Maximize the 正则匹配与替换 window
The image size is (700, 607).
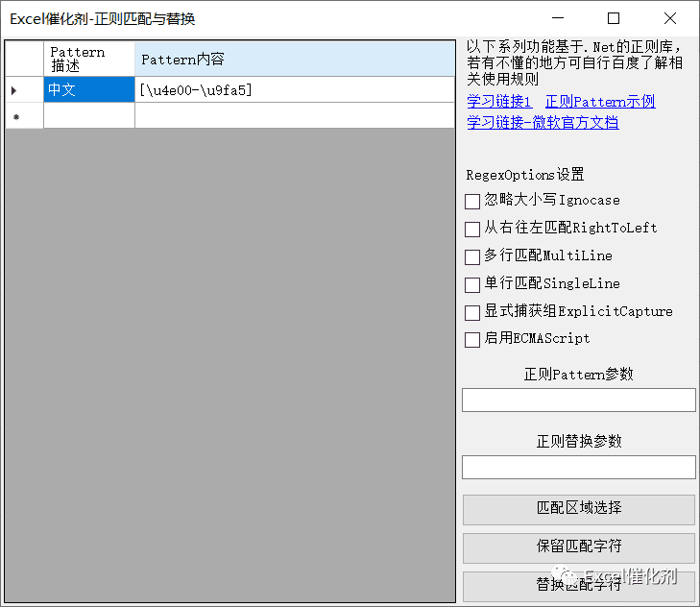[614, 18]
